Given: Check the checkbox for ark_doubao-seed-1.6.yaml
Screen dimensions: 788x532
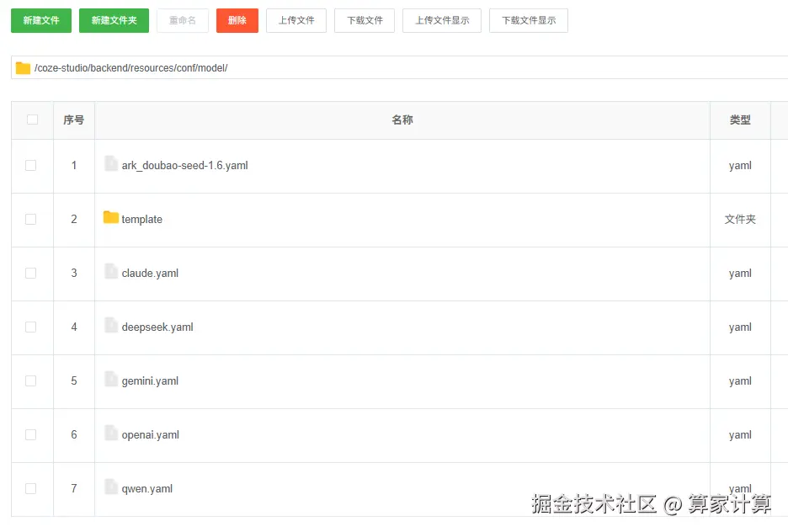Looking at the screenshot, I should pos(31,165).
